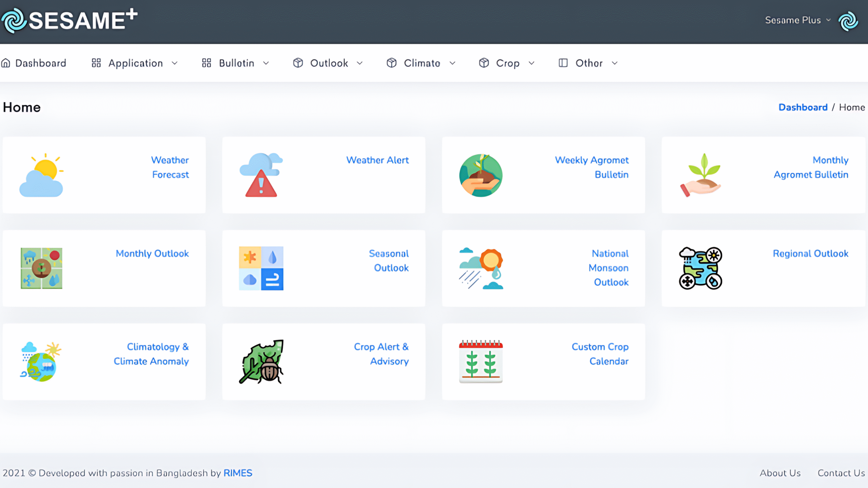Click the Weather Forecast sun-cloud icon
This screenshot has width=868, height=488.
coord(41,175)
